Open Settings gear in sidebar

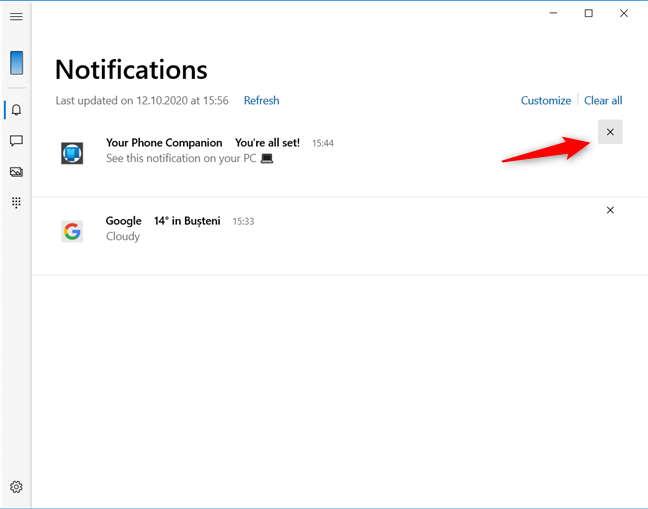16,487
